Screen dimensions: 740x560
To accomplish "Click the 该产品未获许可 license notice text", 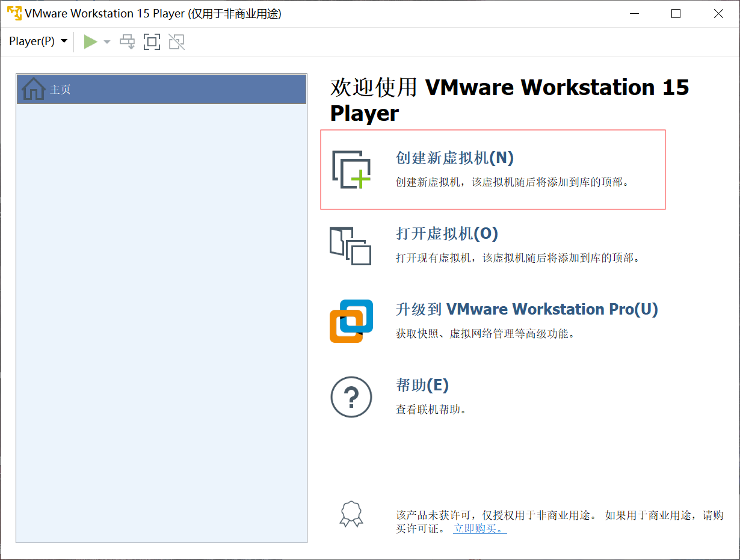I will 560,522.
